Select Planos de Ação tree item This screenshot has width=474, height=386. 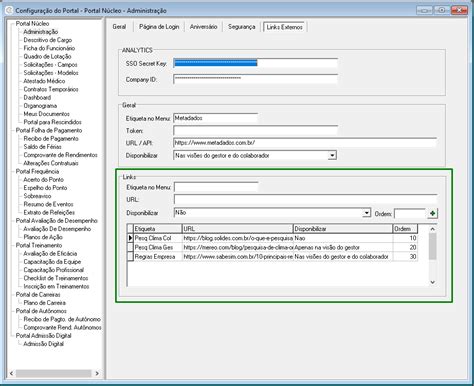(x=43, y=237)
